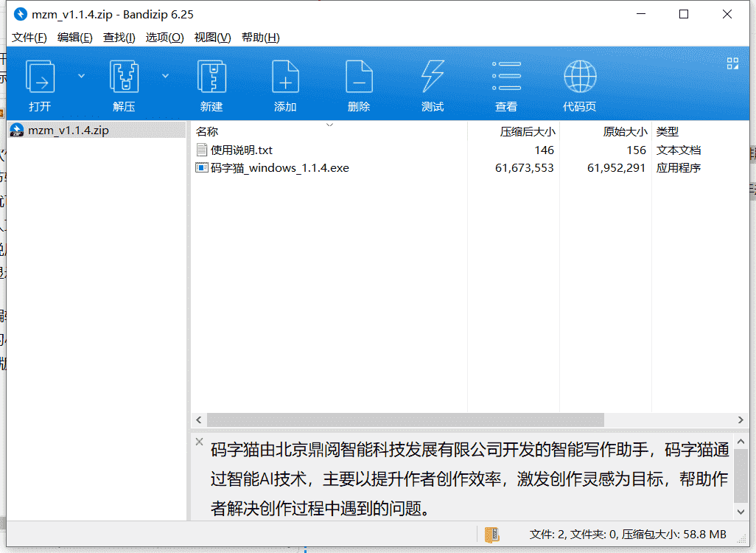Click the 应用程序 type cell
Screen dimensions: 756x553
click(679, 168)
